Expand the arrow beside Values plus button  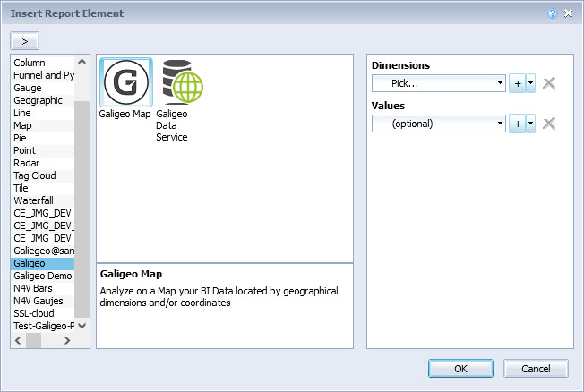531,124
